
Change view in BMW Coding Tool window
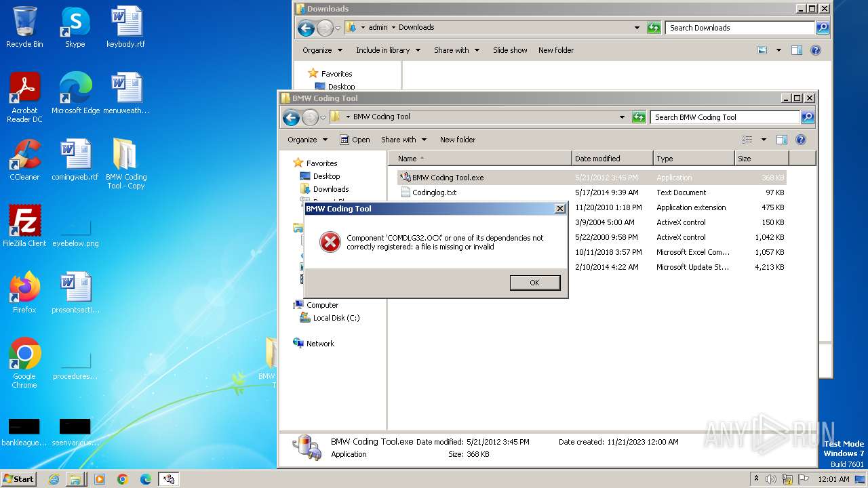pyautogui.click(x=747, y=140)
